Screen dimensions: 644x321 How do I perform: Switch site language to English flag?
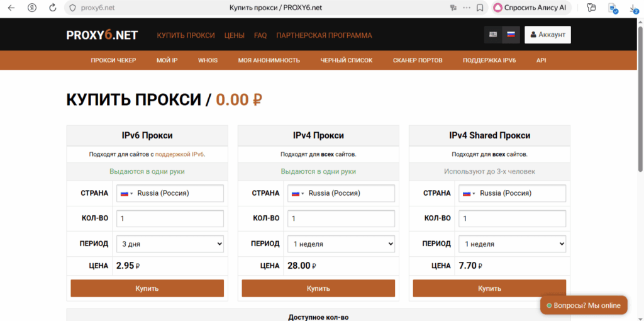click(493, 35)
